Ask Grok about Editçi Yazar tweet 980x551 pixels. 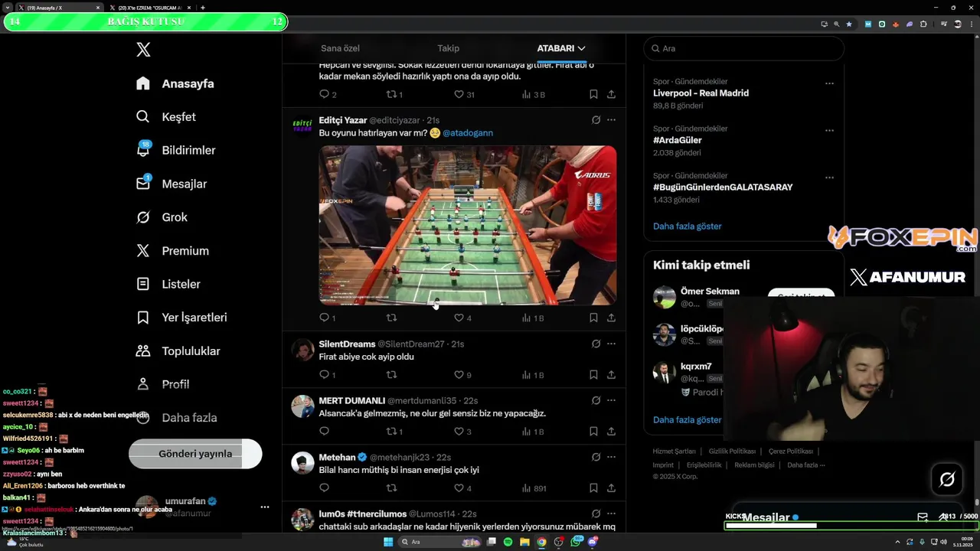(x=596, y=120)
